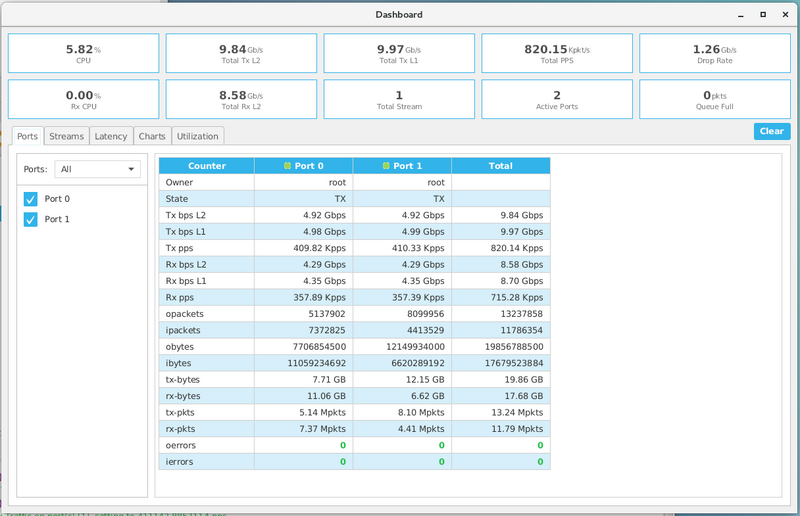Click the Counter column header
The height and width of the screenshot is (516, 800).
206,166
